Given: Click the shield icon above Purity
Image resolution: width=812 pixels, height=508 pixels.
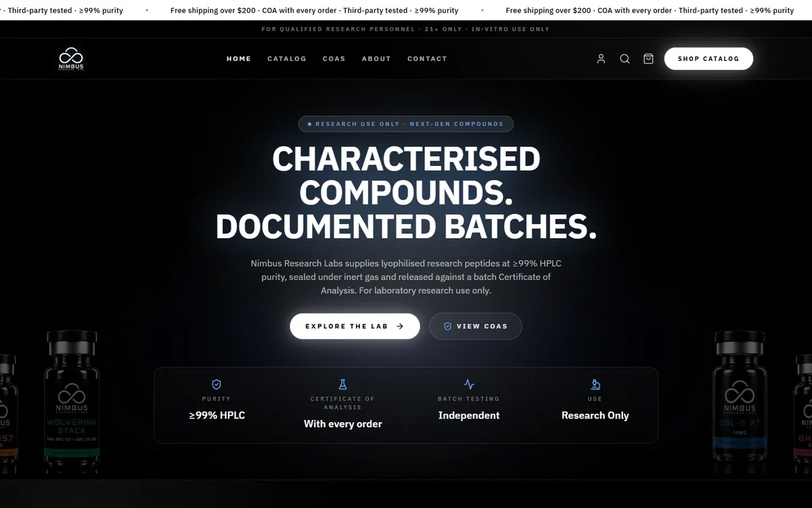Looking at the screenshot, I should (x=217, y=384).
